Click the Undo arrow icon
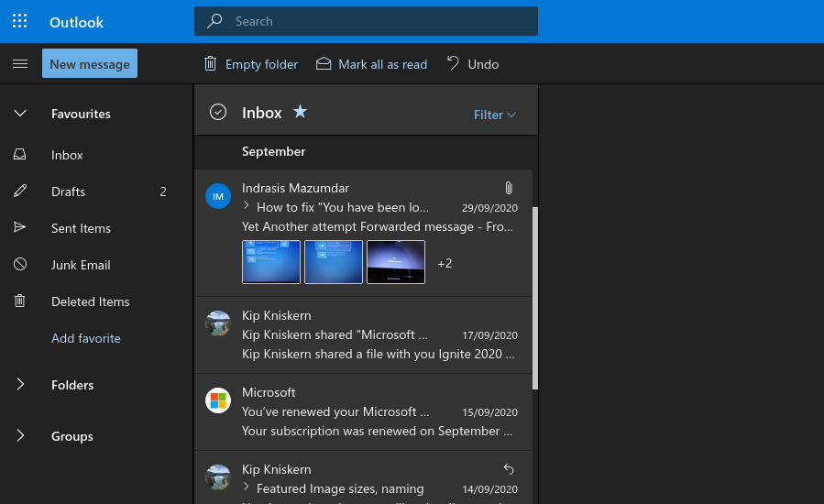Viewport: 824px width, 504px height. click(453, 63)
